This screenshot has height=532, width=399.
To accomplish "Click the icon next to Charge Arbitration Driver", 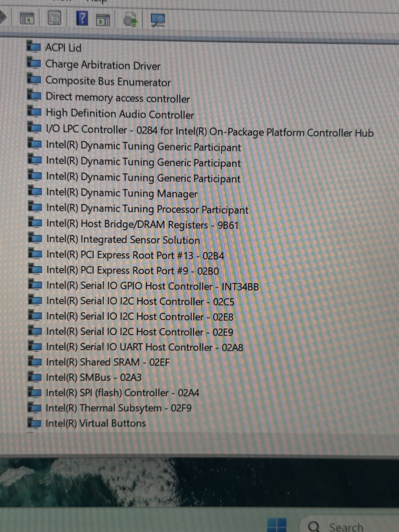I will point(34,63).
